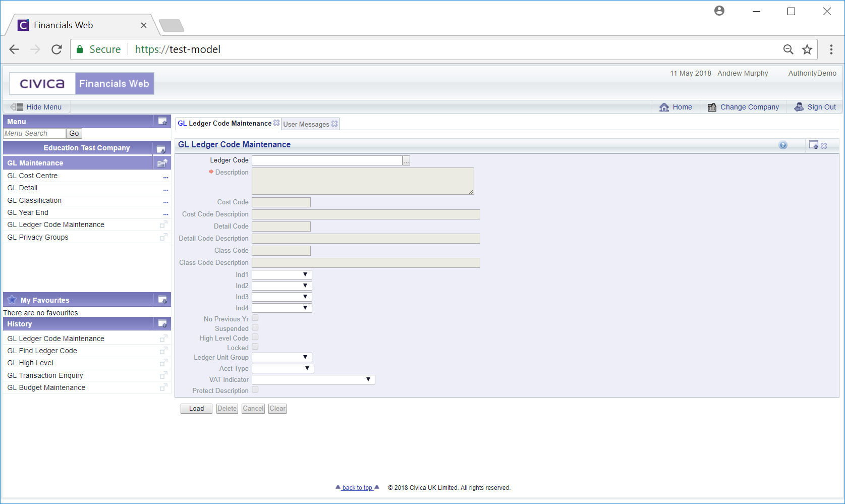Click the browser address bar URL

tap(178, 49)
